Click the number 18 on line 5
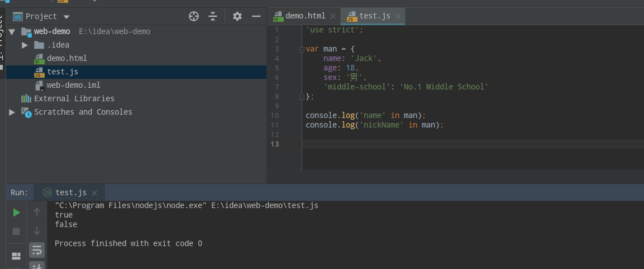 [350, 68]
